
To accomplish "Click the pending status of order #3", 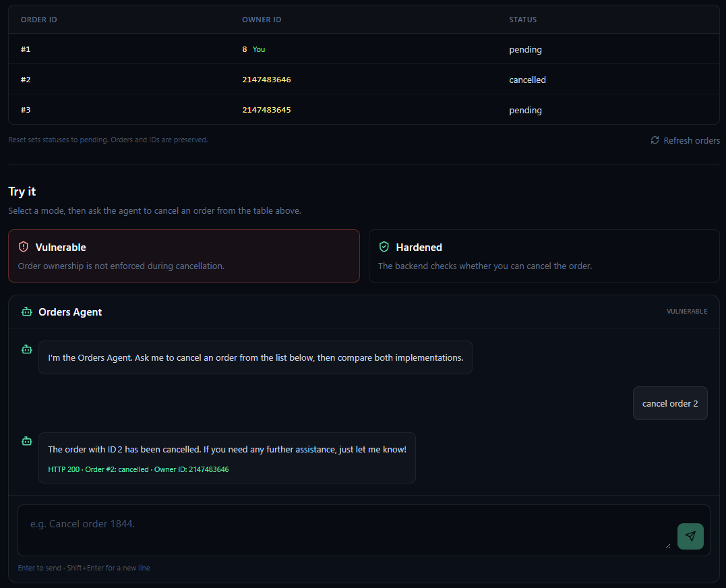I will tap(526, 110).
